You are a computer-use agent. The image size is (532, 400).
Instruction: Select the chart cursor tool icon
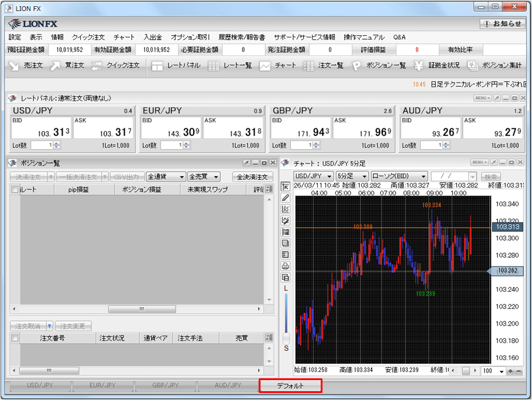pyautogui.click(x=286, y=186)
